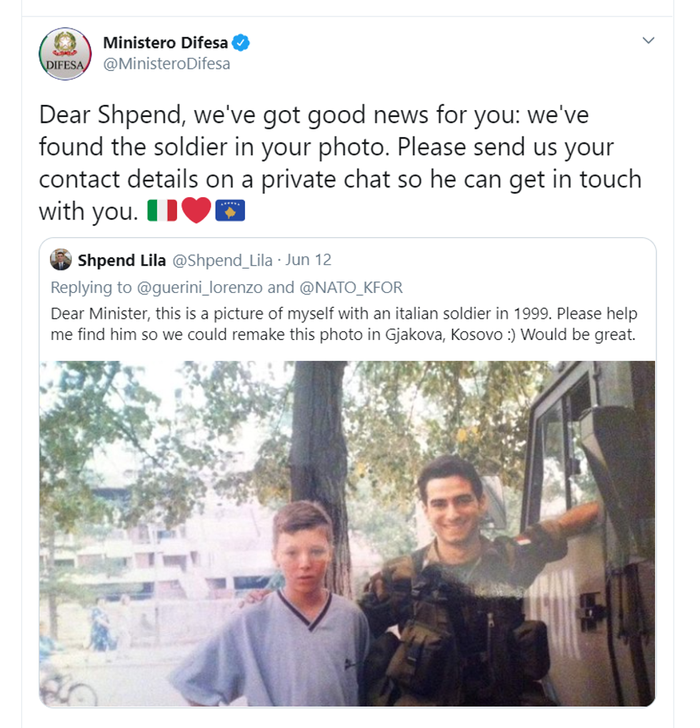This screenshot has width=700, height=728.
Task: Click the Kosovo flag emoji
Action: coord(230,210)
